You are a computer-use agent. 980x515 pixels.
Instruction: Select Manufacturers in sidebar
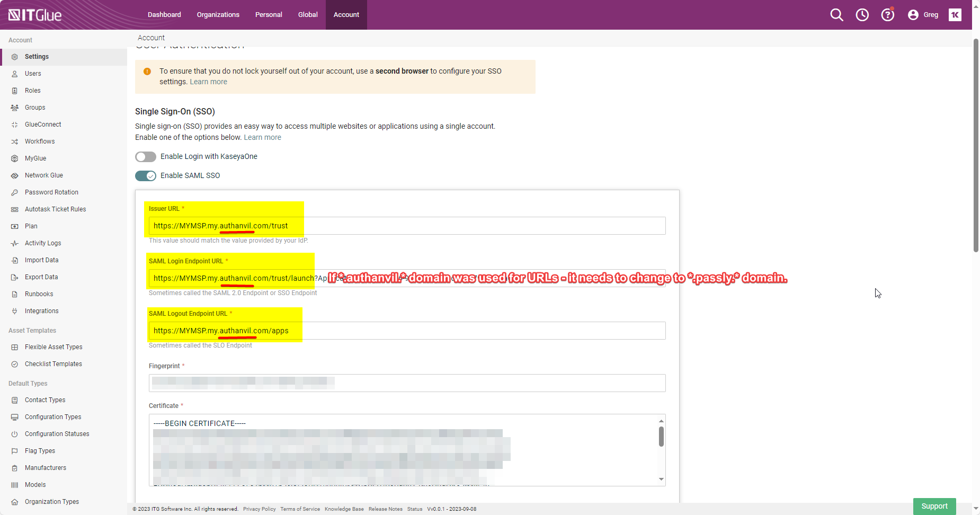point(46,468)
